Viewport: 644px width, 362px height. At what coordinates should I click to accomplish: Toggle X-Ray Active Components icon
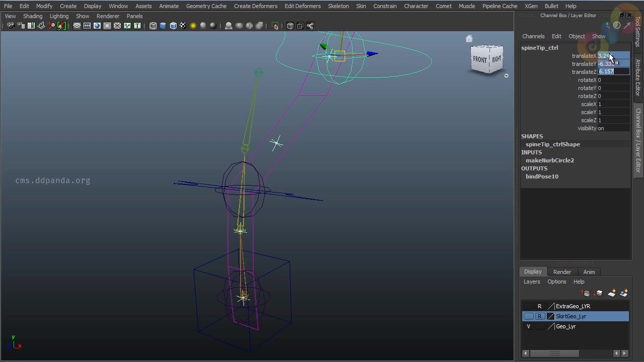coord(300,26)
